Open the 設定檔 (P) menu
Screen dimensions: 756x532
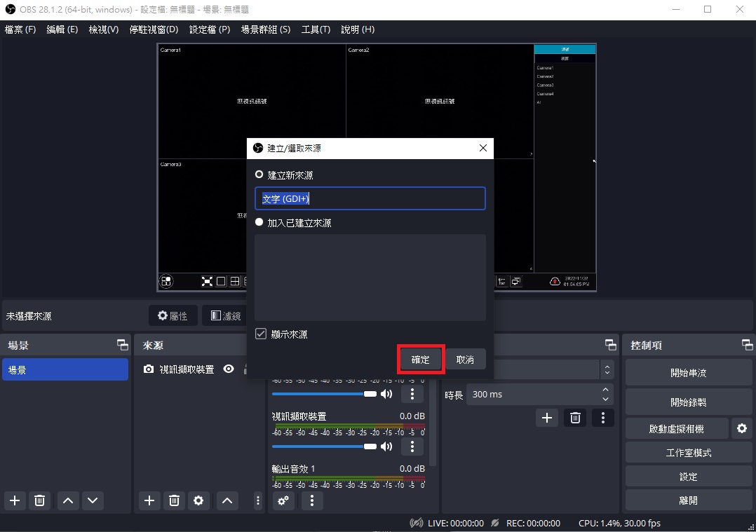[210, 29]
